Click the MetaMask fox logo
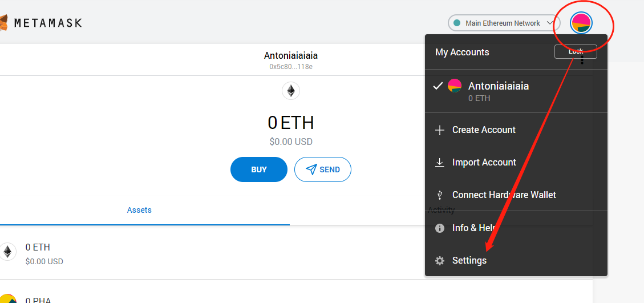The image size is (644, 303). point(3,23)
